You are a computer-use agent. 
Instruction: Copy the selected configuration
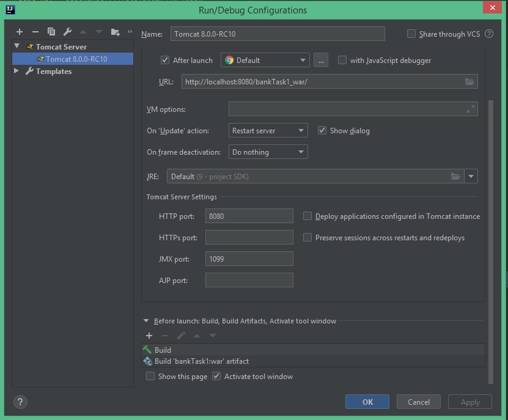[x=51, y=32]
